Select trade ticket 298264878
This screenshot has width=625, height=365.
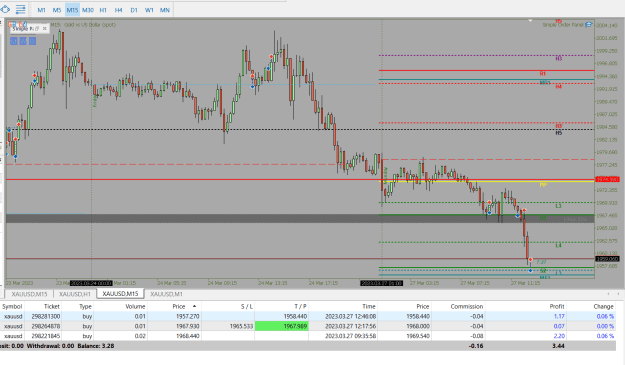[46, 326]
